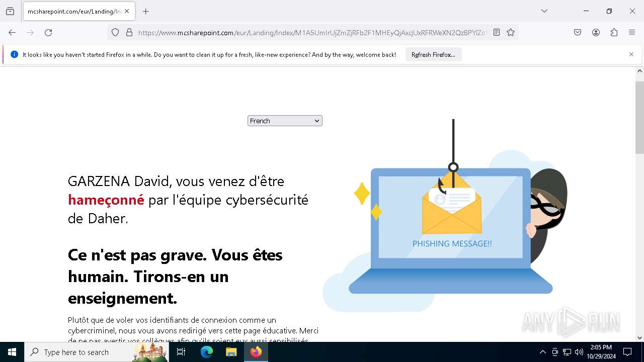The height and width of the screenshot is (362, 644).
Task: Launch Microsoft Edge from taskbar
Action: click(207, 352)
